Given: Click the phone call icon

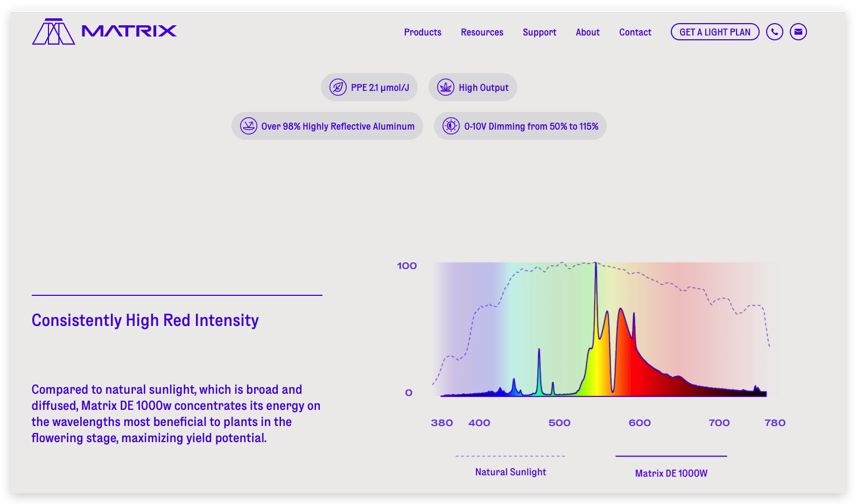Looking at the screenshot, I should 775,32.
